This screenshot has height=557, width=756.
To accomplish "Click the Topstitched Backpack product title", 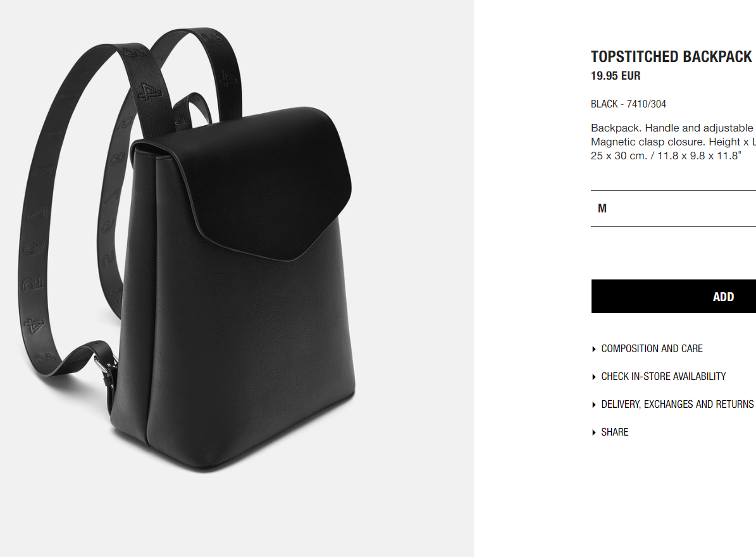I will 671,57.
